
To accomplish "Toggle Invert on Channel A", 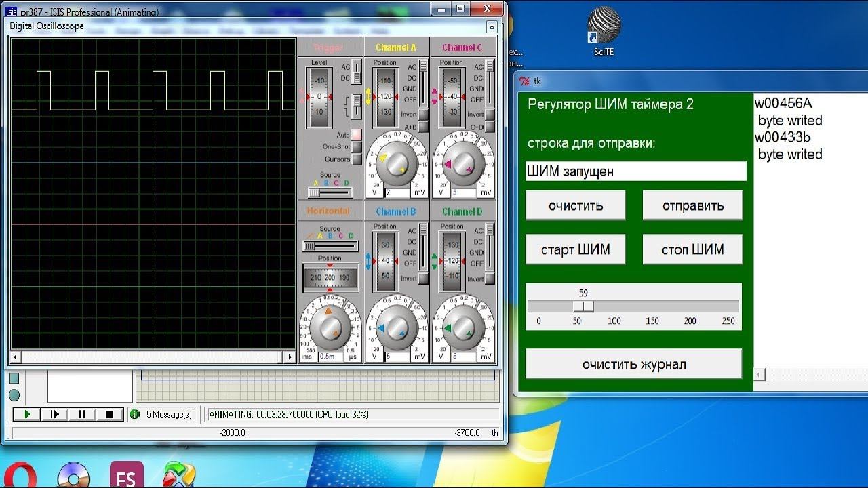I will pos(423,114).
